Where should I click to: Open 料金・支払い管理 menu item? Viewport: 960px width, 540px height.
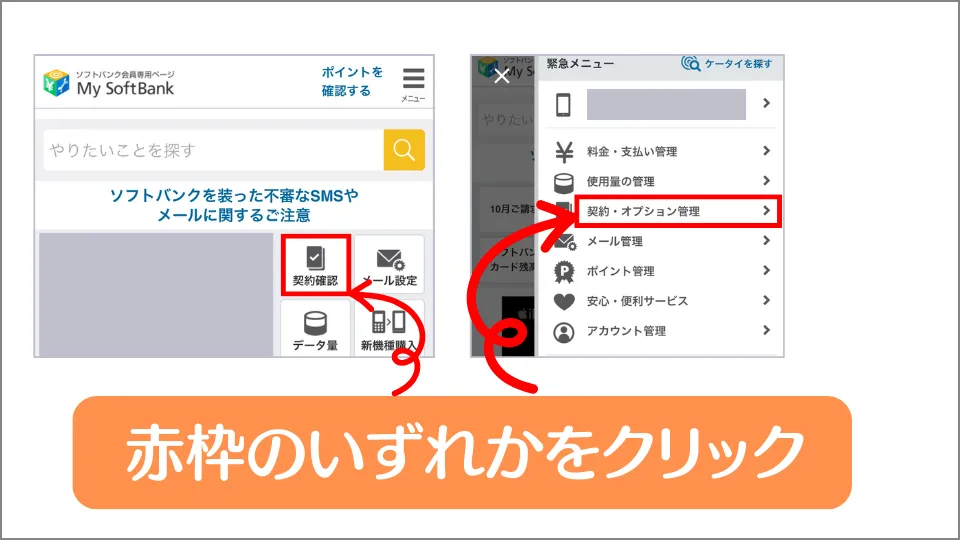point(662,151)
